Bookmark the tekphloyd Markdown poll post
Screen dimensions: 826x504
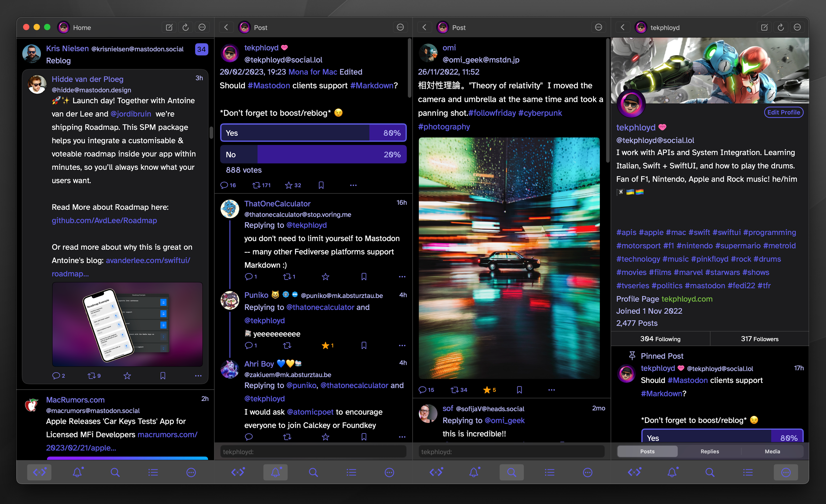[x=321, y=185]
